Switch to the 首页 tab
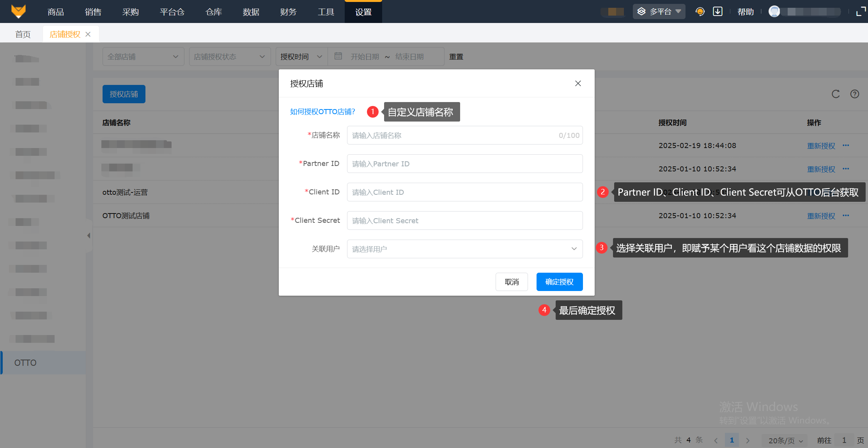Screen dimensions: 868x448 coord(23,34)
